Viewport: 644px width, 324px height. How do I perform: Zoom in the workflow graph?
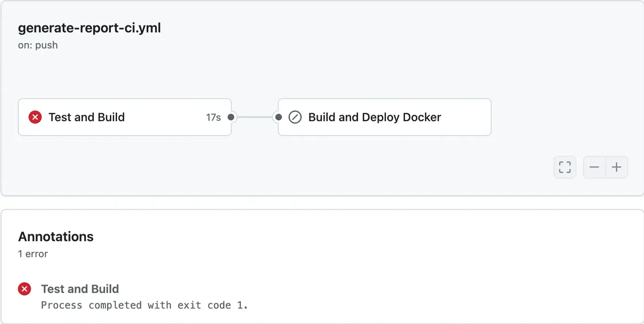(617, 167)
